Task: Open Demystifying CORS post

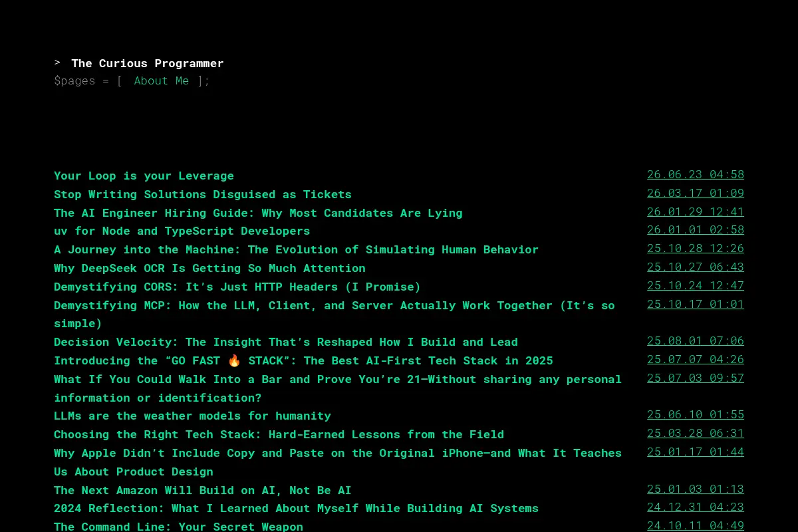Action: tap(237, 287)
